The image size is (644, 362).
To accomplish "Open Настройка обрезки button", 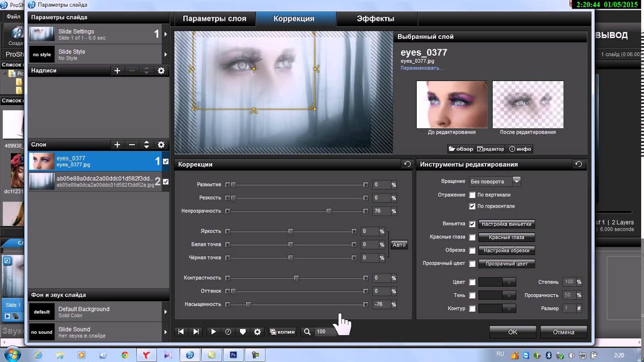I will pyautogui.click(x=506, y=250).
